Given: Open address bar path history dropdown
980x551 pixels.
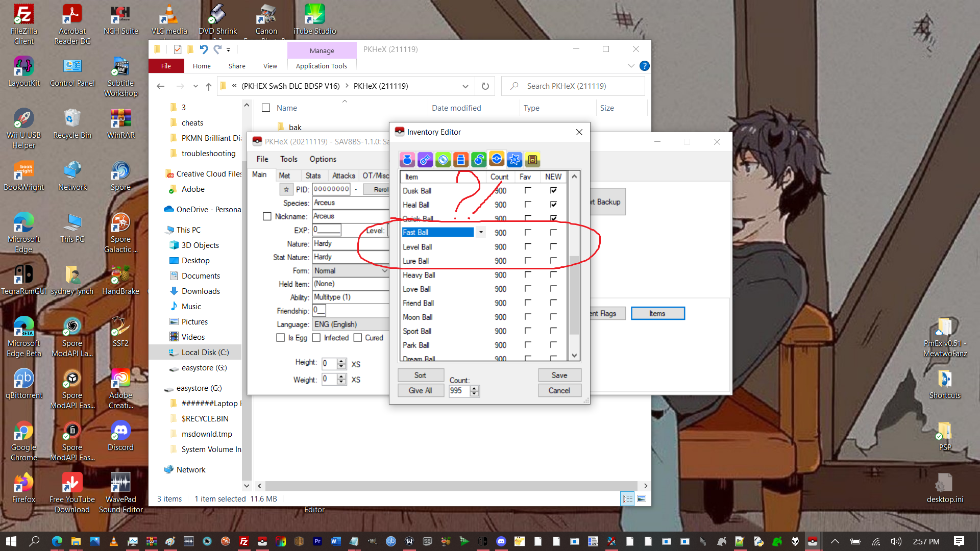Looking at the screenshot, I should click(x=465, y=86).
